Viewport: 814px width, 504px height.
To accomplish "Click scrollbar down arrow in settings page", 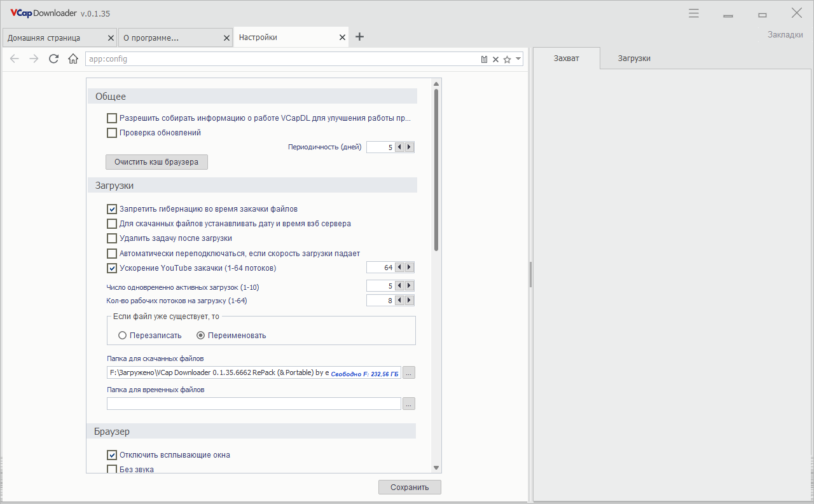I will 436,467.
